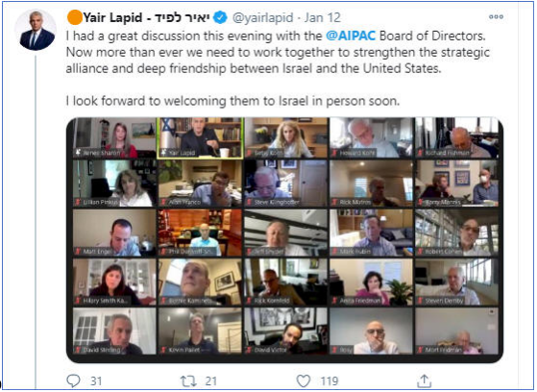Screen dimensions: 537x392
Task: Open Yair Lapid's profile avatar
Action: [x=36, y=30]
